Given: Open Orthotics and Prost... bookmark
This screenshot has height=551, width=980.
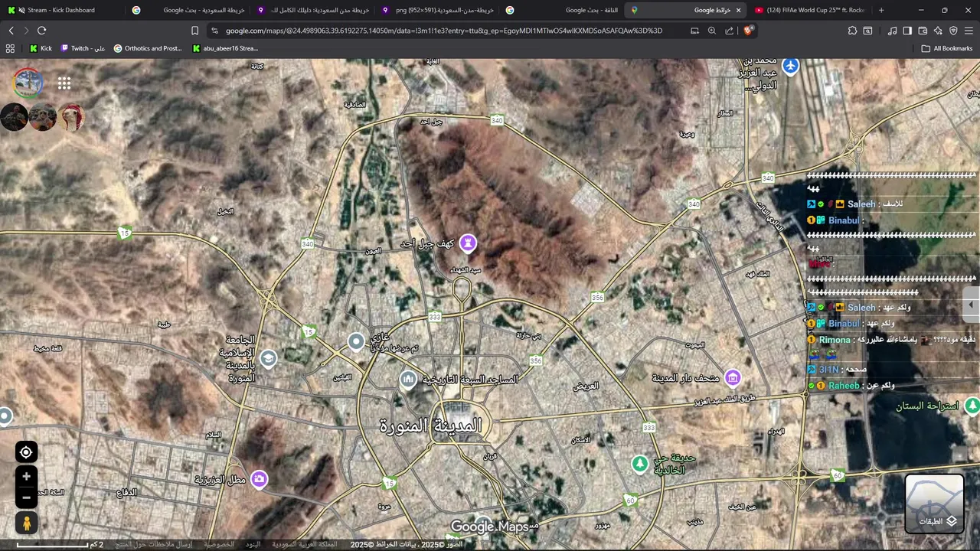Looking at the screenshot, I should click(148, 48).
